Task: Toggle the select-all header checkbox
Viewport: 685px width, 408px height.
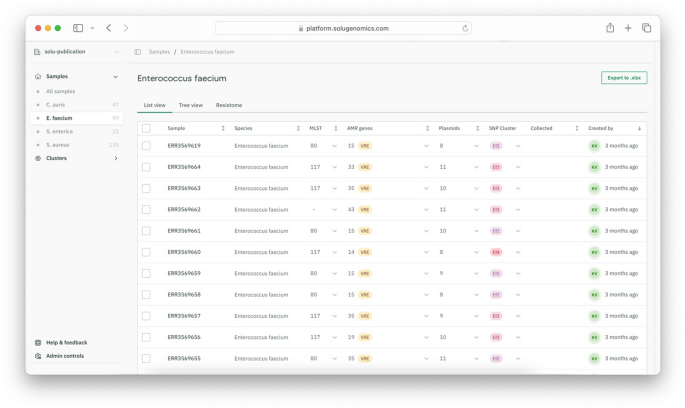Action: click(146, 128)
